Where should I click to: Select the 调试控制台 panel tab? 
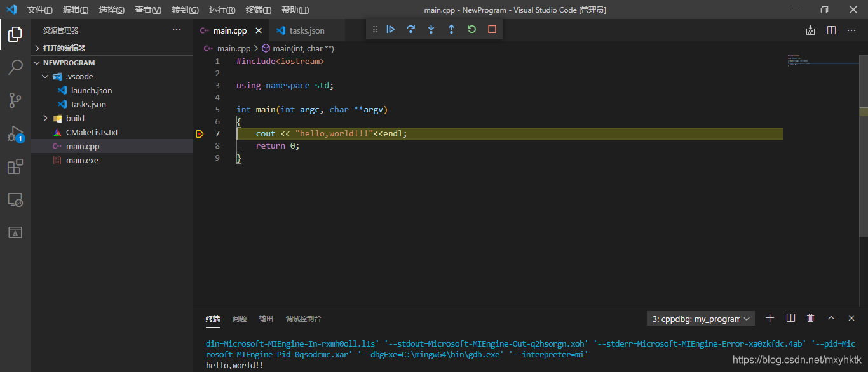point(304,319)
